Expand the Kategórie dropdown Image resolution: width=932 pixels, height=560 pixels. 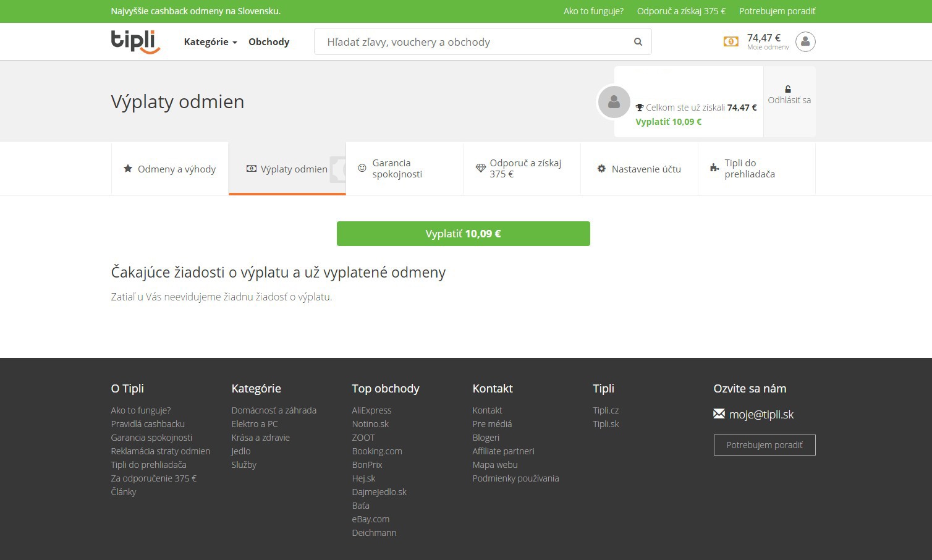click(x=210, y=42)
